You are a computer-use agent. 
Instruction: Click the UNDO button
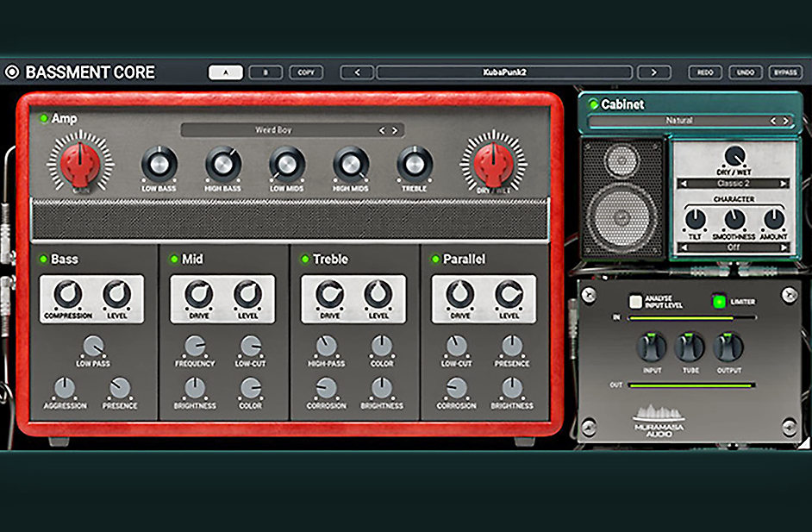(x=746, y=72)
